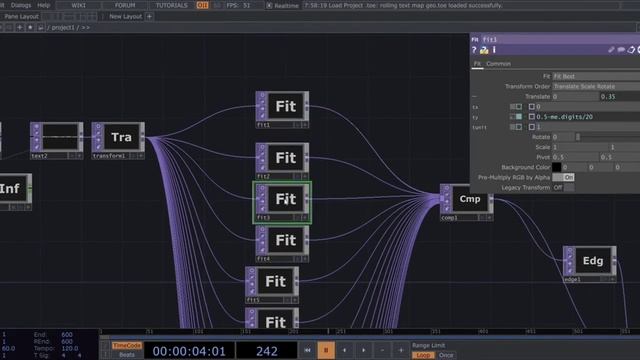Viewport: 640px width, 360px height.
Task: Click the timeline playhead marker
Action: click(x=328, y=331)
